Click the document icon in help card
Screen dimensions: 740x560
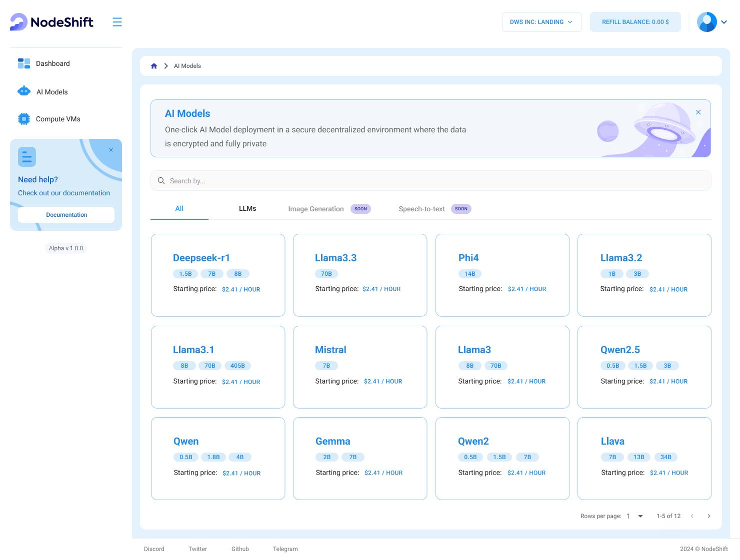click(27, 157)
